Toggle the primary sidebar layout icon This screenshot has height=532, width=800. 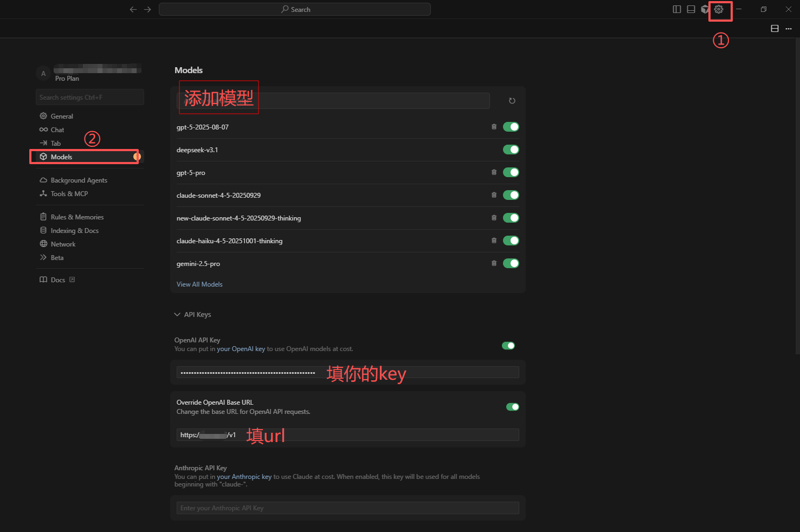[x=677, y=9]
